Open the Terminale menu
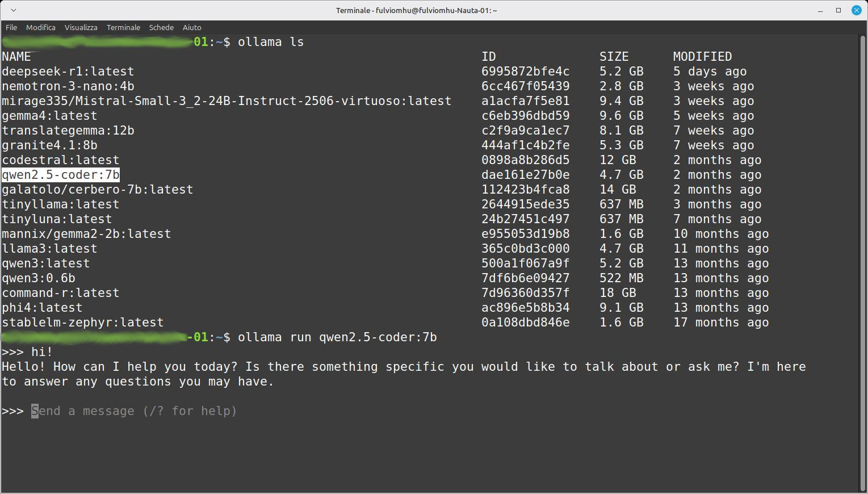This screenshot has width=868, height=494. coord(123,27)
